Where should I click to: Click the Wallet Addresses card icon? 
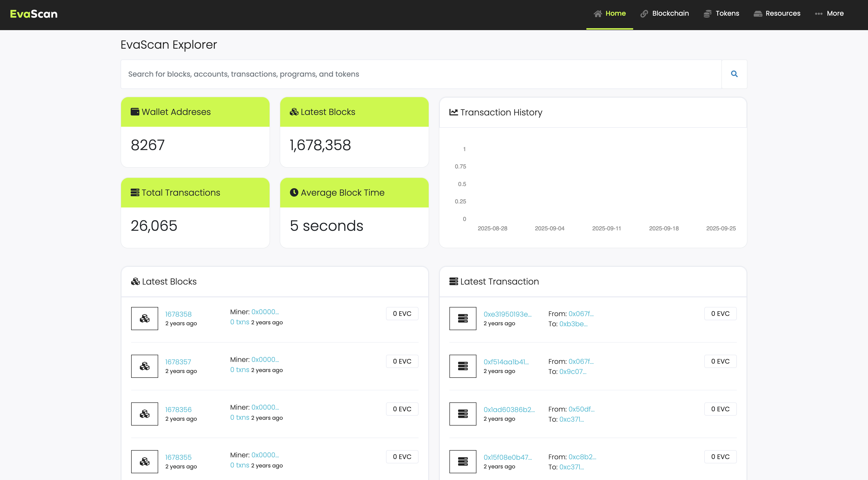tap(135, 112)
